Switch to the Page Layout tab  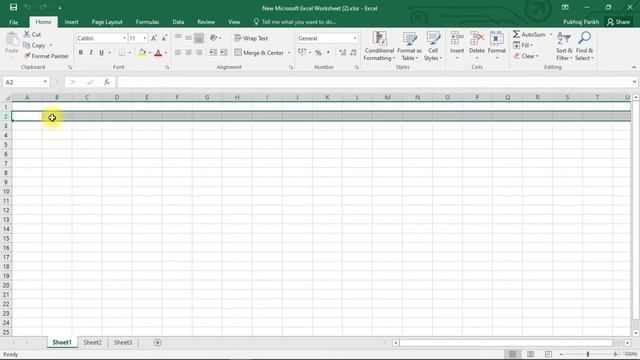107,22
